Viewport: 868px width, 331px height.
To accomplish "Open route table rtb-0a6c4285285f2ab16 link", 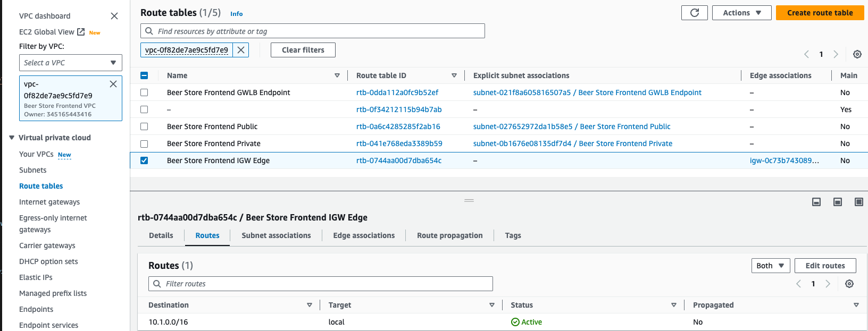I will 398,126.
